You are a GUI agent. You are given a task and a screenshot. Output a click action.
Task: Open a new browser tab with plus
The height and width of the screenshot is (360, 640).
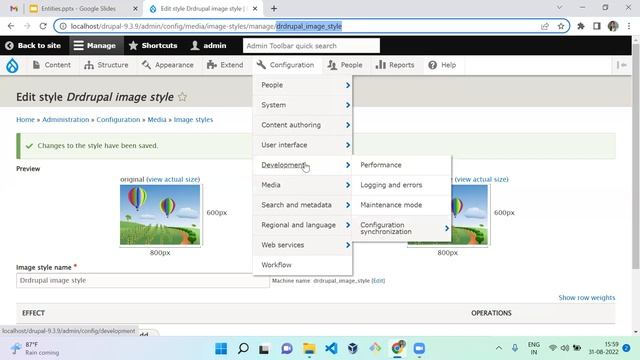click(x=274, y=8)
